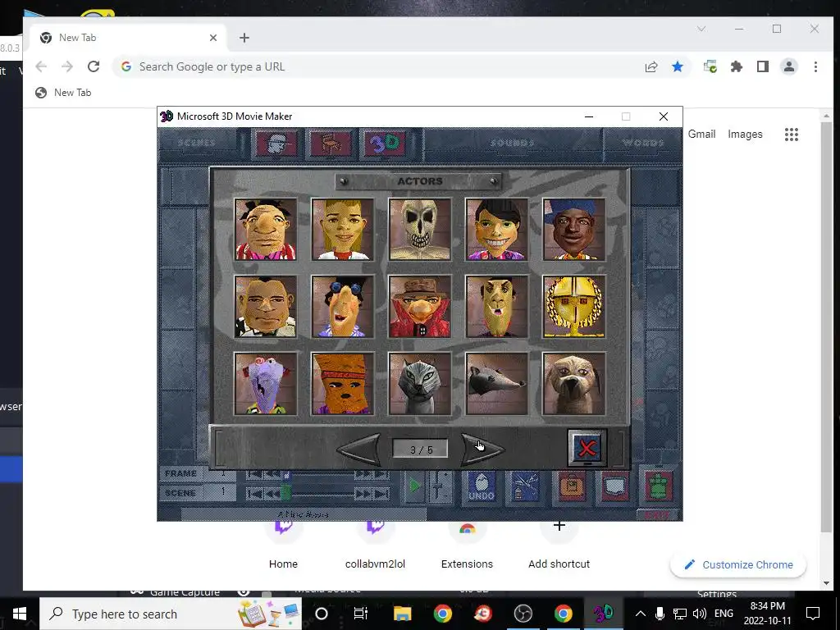Screen dimensions: 840x630
Task: Open File Explorer from taskbar
Action: 402,614
